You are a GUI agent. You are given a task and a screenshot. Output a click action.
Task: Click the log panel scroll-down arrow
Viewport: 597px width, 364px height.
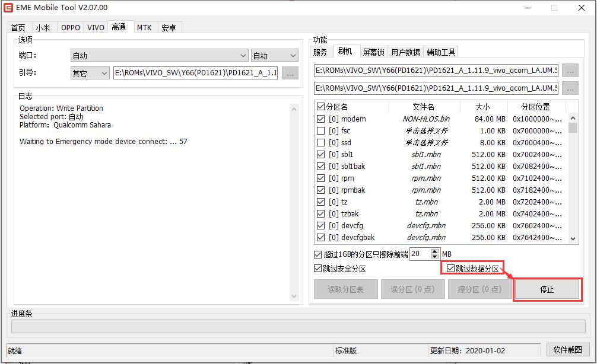point(294,296)
